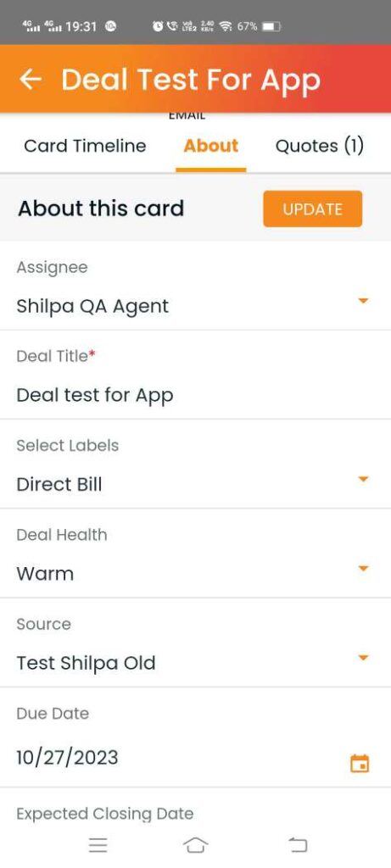
Task: Tap Android back navigation icon
Action: pos(298,845)
